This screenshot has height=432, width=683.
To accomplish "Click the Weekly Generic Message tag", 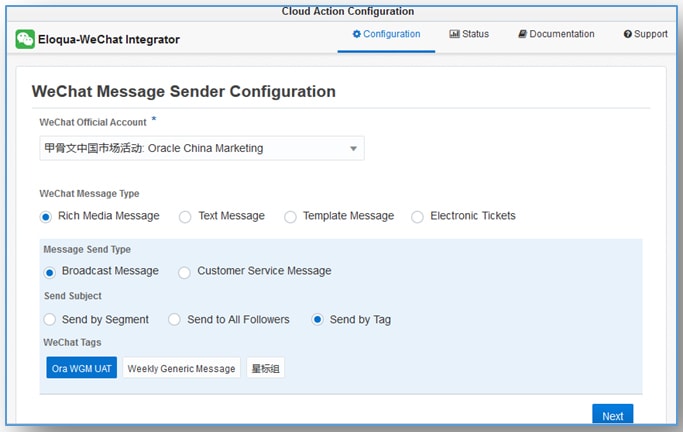I will pos(181,368).
